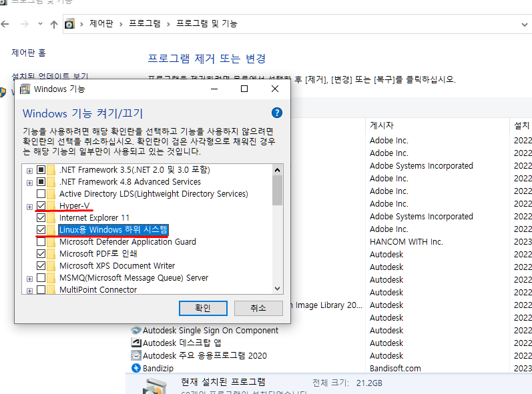Click folder icon beside Internet Explorer 11

(51, 217)
